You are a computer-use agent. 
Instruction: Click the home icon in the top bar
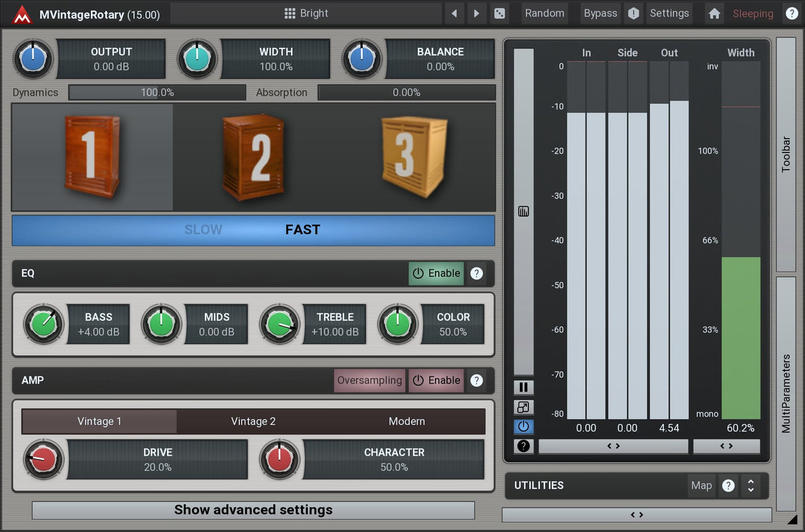(714, 13)
